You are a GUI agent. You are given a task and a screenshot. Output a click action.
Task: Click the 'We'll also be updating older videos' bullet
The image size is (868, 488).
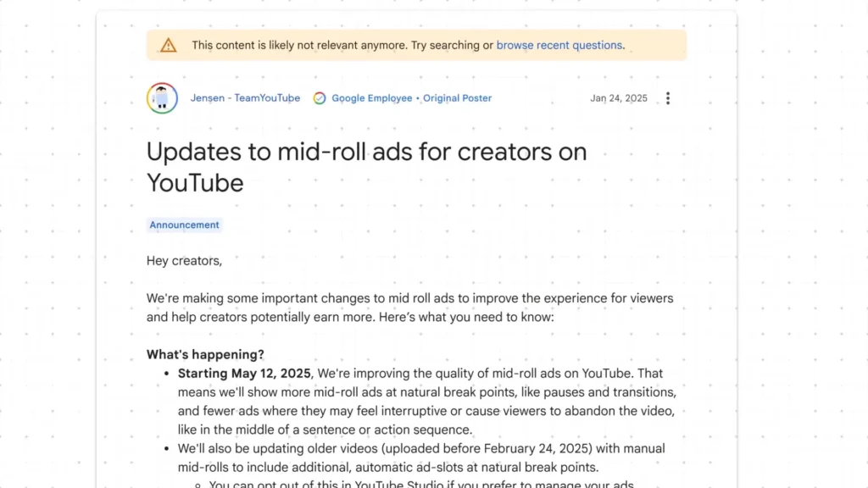[x=420, y=448]
